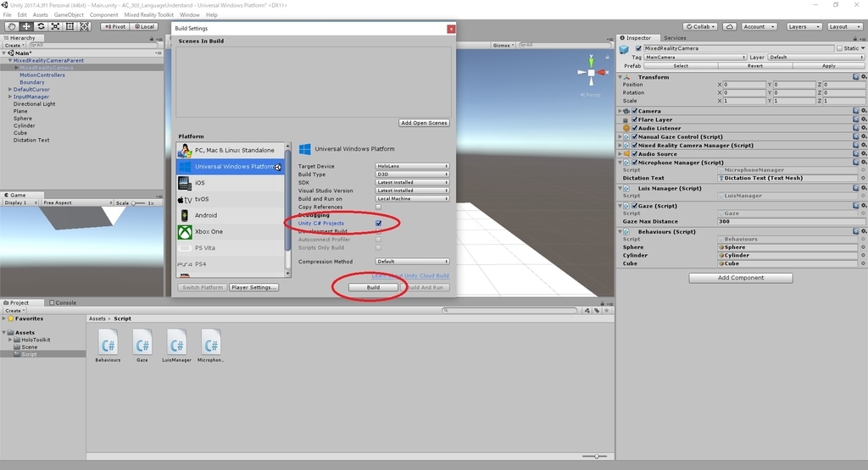Open the Mixed Reality Toolkit menu
The image size is (868, 470).
(149, 15)
